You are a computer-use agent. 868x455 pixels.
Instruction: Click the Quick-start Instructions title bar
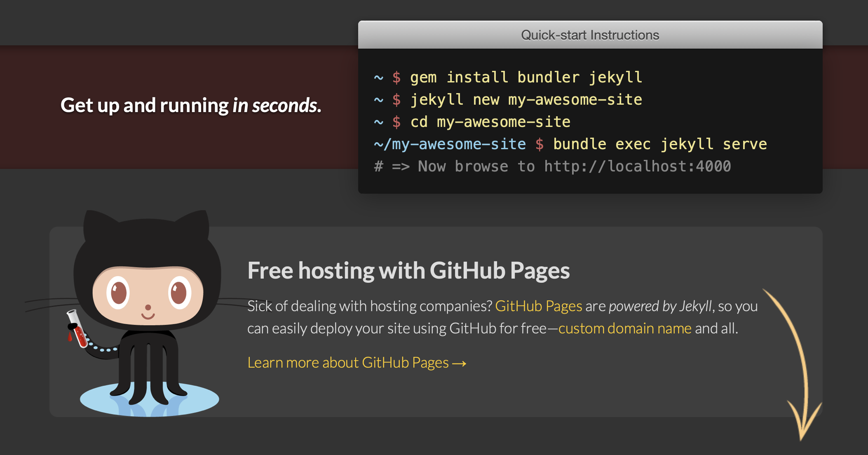click(x=590, y=35)
